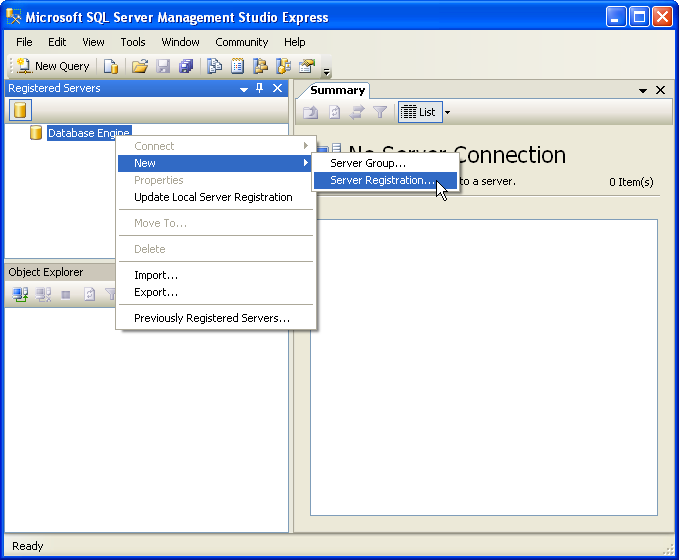Click the Save All icon
The width and height of the screenshot is (679, 560).
186,66
